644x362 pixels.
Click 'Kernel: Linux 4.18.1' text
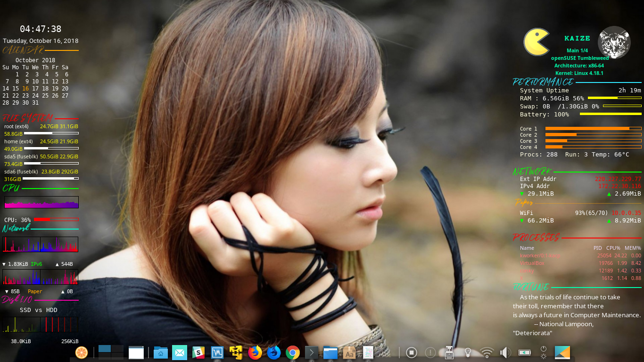pyautogui.click(x=579, y=73)
